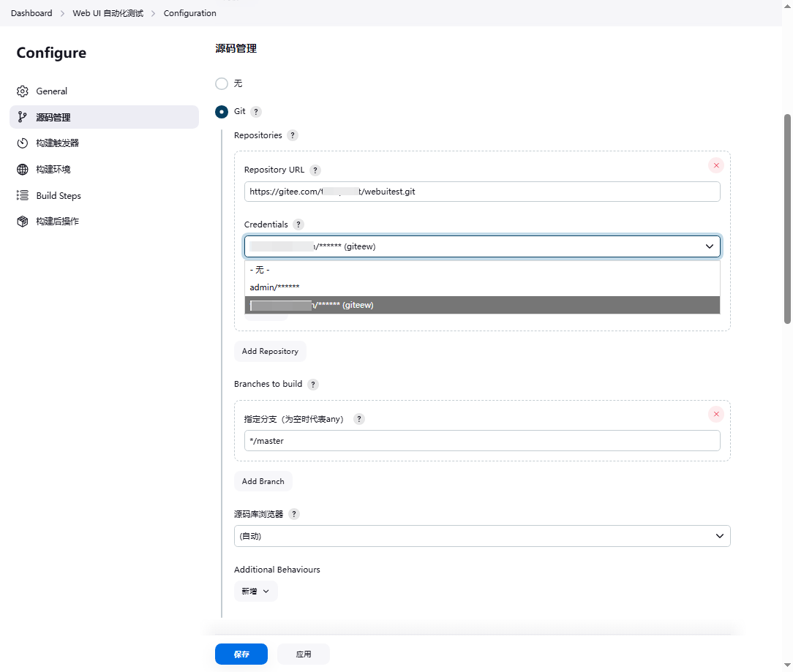
Task: Click the Build Steps list icon
Action: pyautogui.click(x=22, y=195)
